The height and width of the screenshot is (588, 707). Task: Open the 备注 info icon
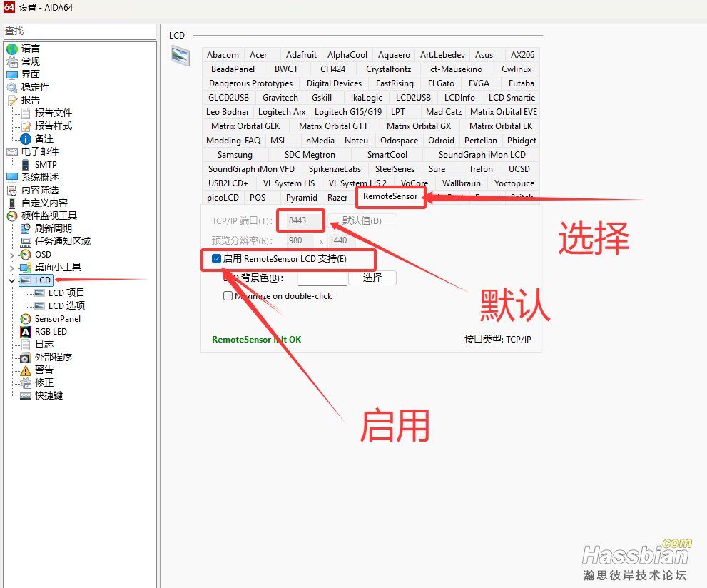(26, 139)
